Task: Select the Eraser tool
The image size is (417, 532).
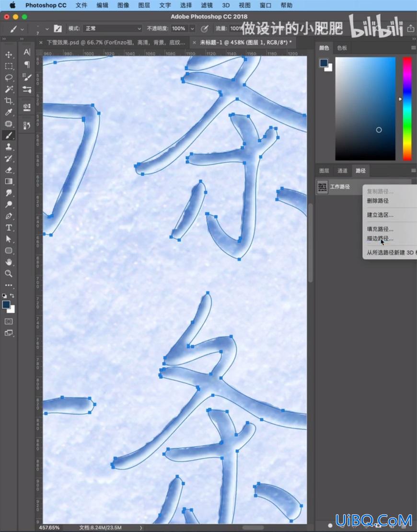Action: pos(9,170)
